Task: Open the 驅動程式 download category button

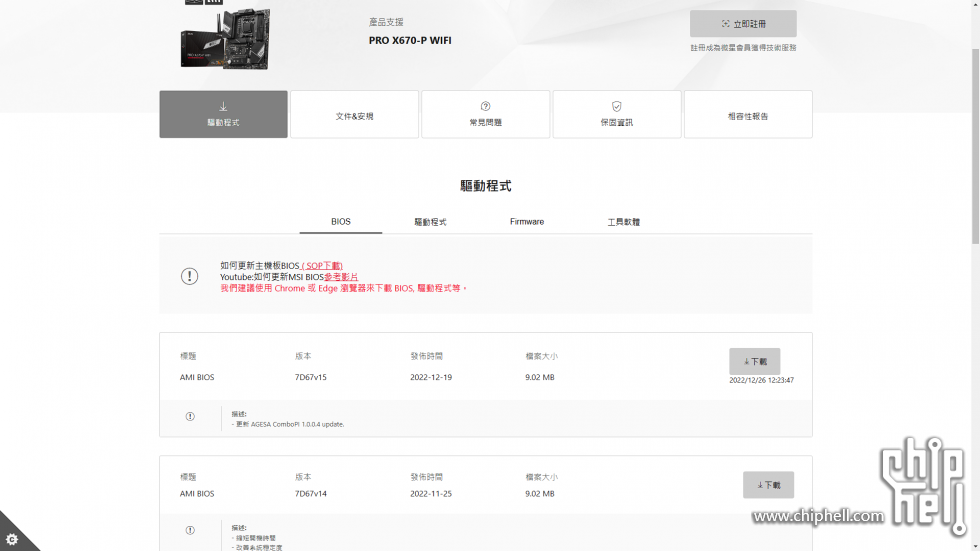Action: pos(223,114)
